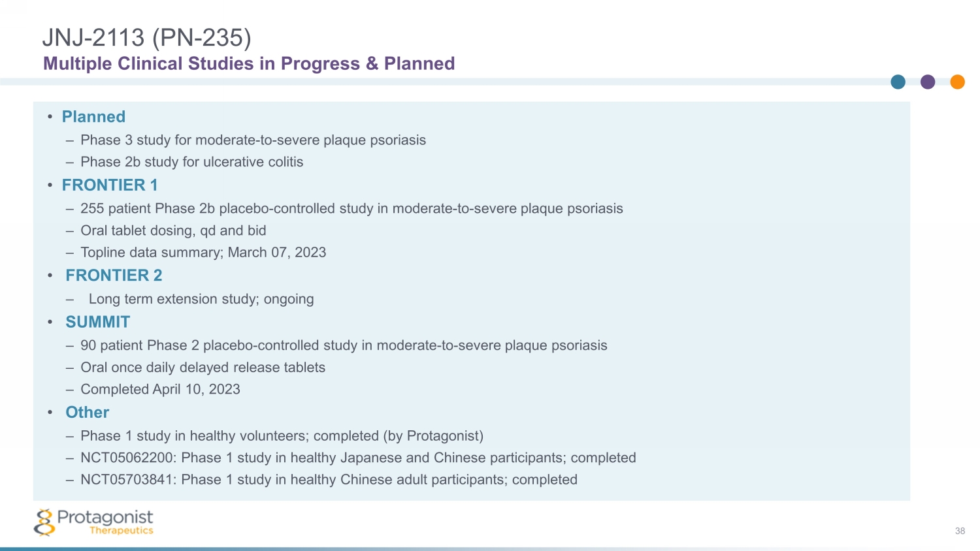
Task: Click the Multiple Clinical Studies subtitle
Action: (249, 63)
